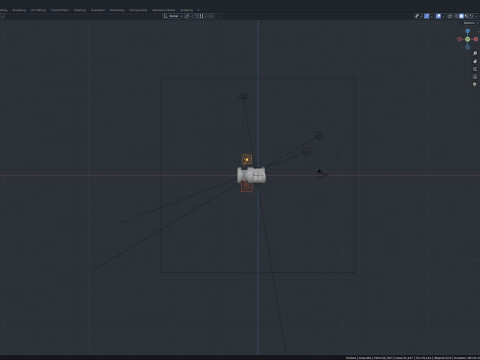
Task: Add a new workspace with plus button
Action: [198, 10]
